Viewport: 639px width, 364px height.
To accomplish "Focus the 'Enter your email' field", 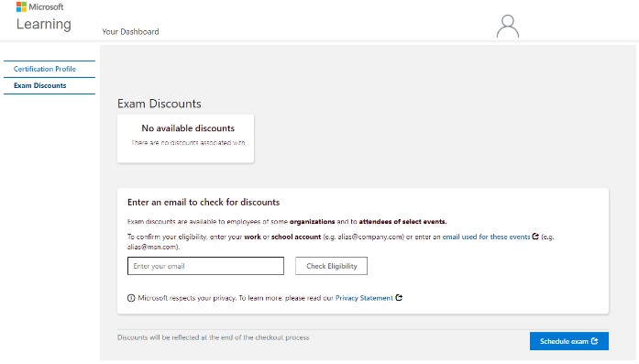I will click(x=205, y=266).
